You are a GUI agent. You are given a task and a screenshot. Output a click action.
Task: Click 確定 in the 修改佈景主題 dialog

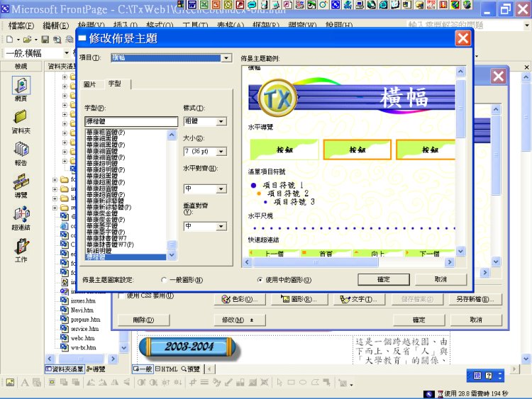point(383,279)
